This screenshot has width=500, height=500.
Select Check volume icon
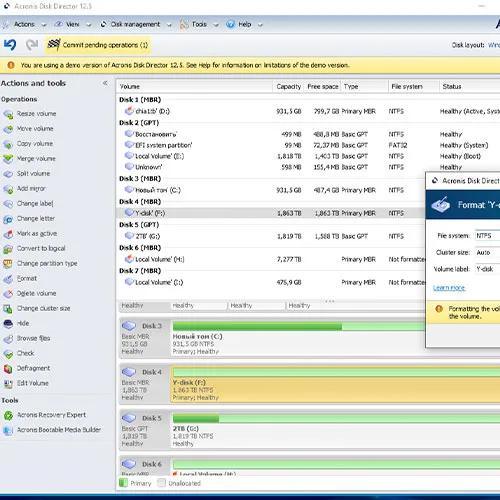coord(8,354)
